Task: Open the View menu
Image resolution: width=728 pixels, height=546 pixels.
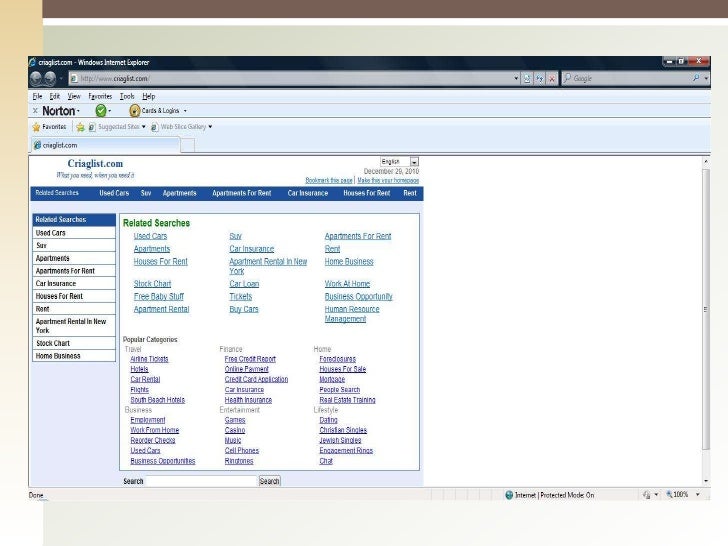Action: click(x=74, y=96)
